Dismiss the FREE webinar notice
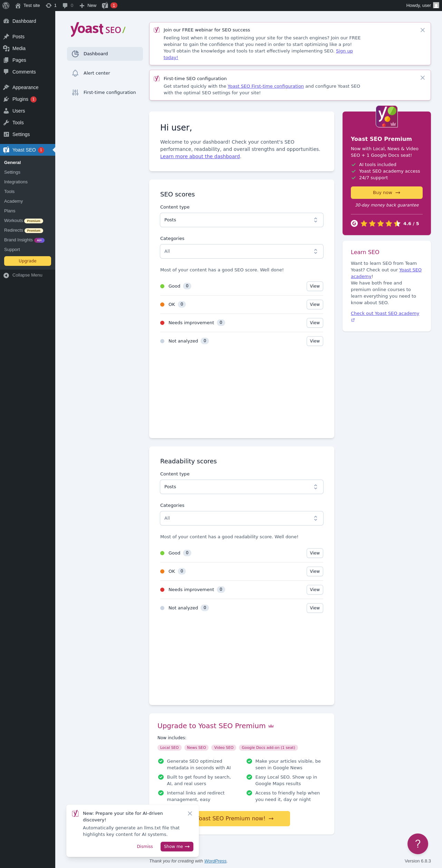442x868 pixels. [423, 30]
